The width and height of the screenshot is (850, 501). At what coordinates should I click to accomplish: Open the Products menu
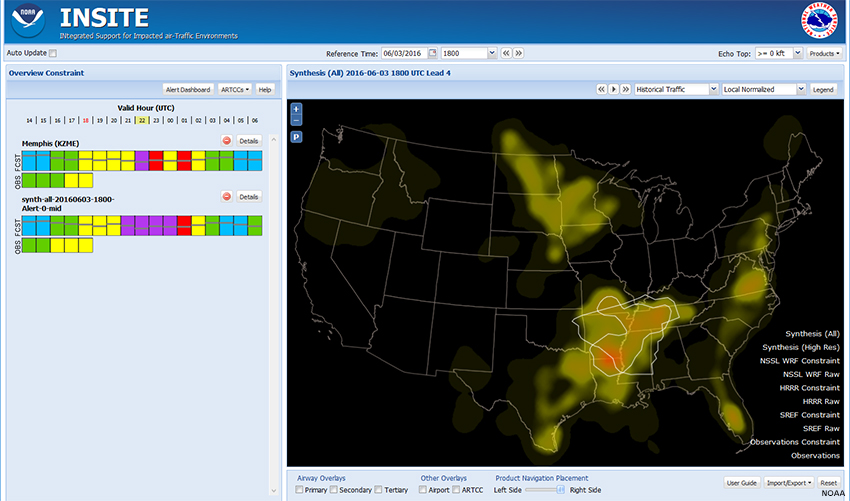(x=825, y=53)
